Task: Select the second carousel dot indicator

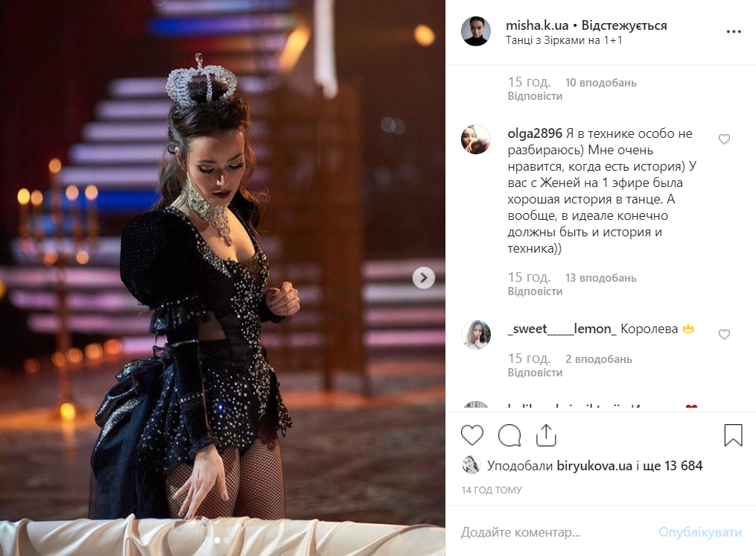Action: (226, 540)
